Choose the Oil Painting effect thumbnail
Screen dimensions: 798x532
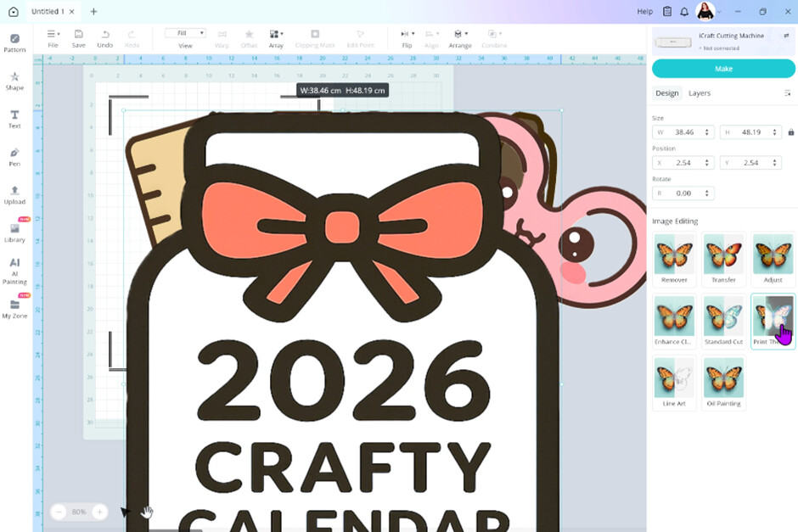[x=723, y=381]
